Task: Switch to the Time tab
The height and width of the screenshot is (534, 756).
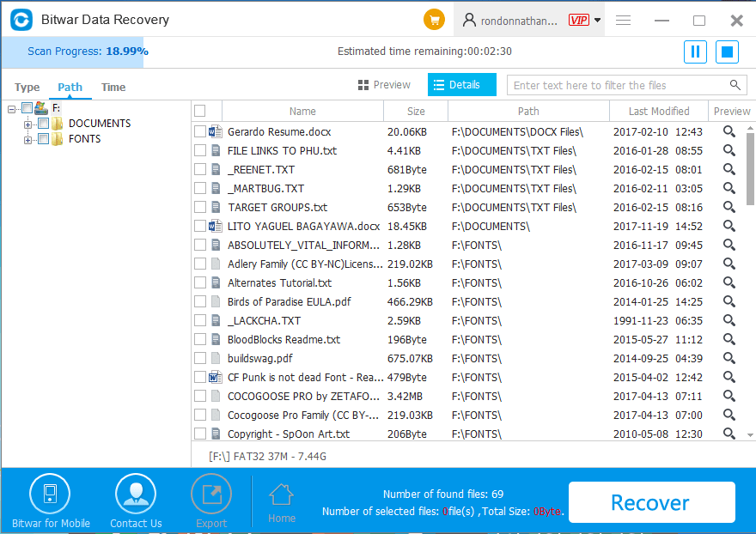Action: tap(113, 88)
